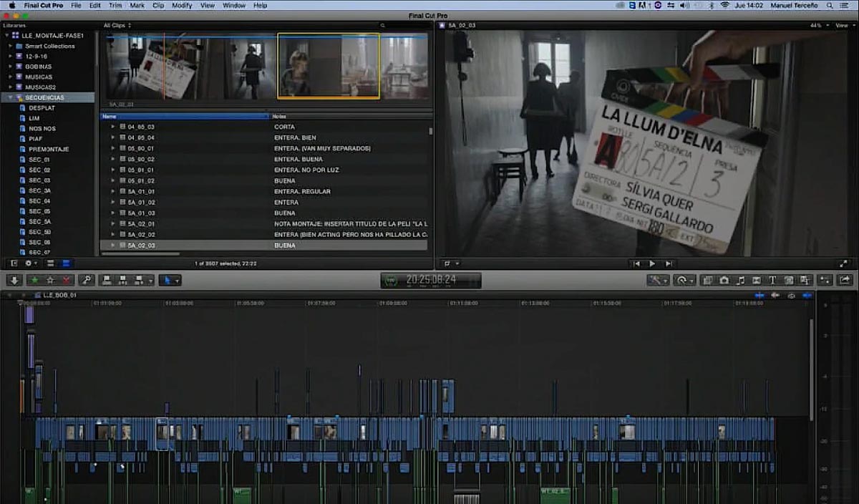The width and height of the screenshot is (859, 504).
Task: Click the timecode display 20:25:08:24
Action: (431, 280)
